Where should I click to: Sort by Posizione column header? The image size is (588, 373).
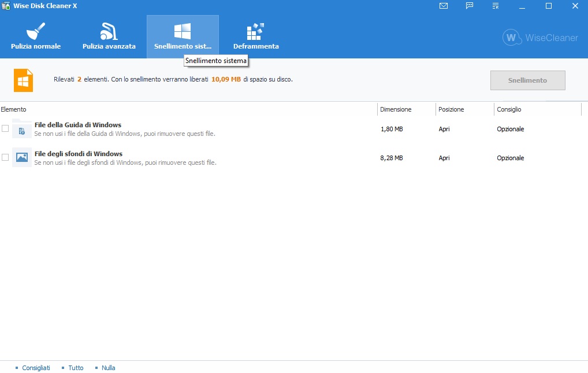click(451, 109)
